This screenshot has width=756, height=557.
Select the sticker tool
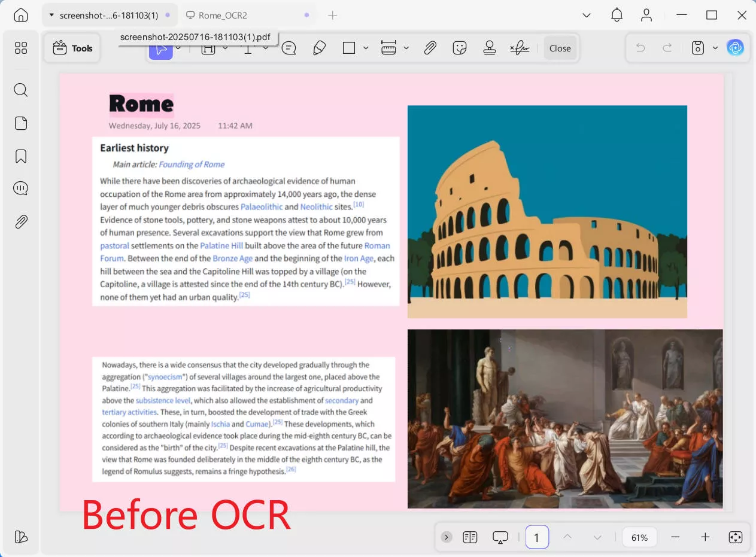pyautogui.click(x=460, y=48)
